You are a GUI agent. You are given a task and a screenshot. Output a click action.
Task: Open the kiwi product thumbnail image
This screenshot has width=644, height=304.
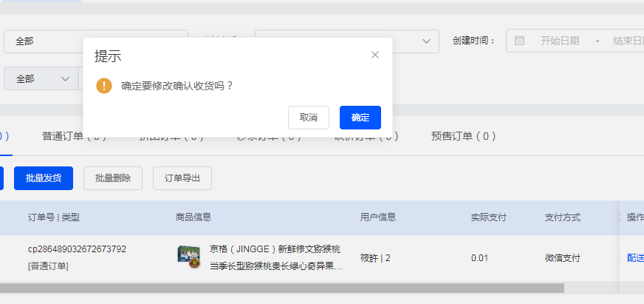[189, 257]
